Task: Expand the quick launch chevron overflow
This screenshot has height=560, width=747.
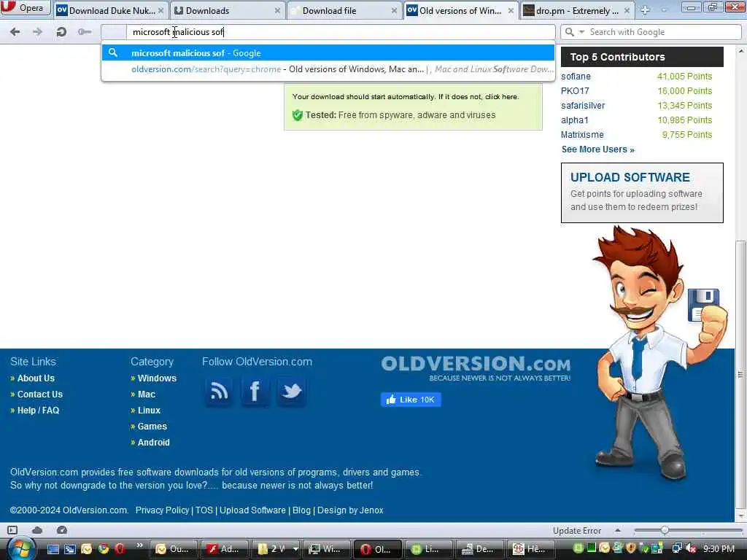Action: click(x=139, y=545)
